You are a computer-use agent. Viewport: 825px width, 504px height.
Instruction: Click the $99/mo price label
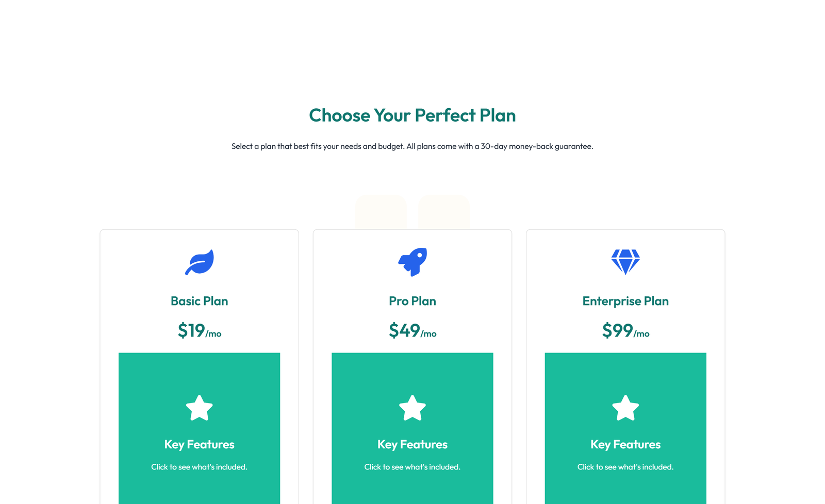625,331
